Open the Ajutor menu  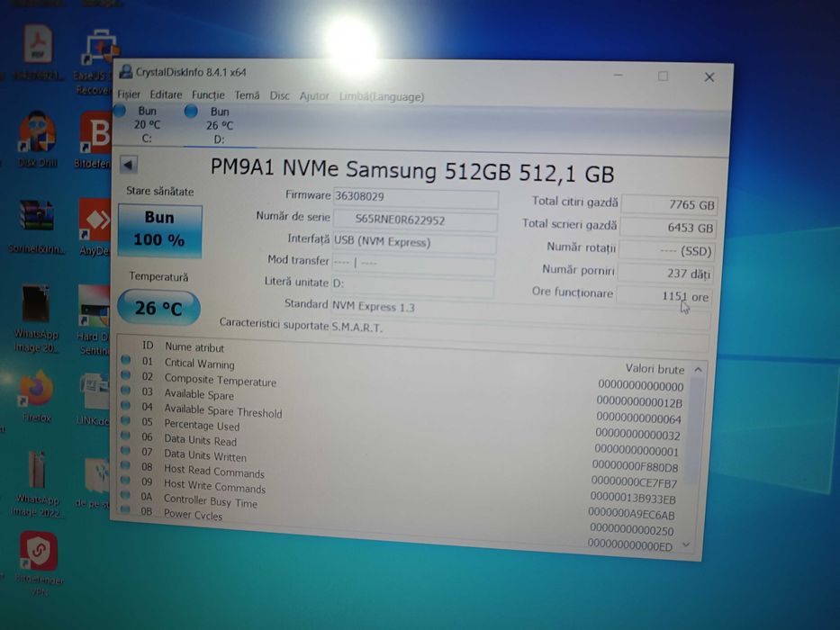click(314, 96)
